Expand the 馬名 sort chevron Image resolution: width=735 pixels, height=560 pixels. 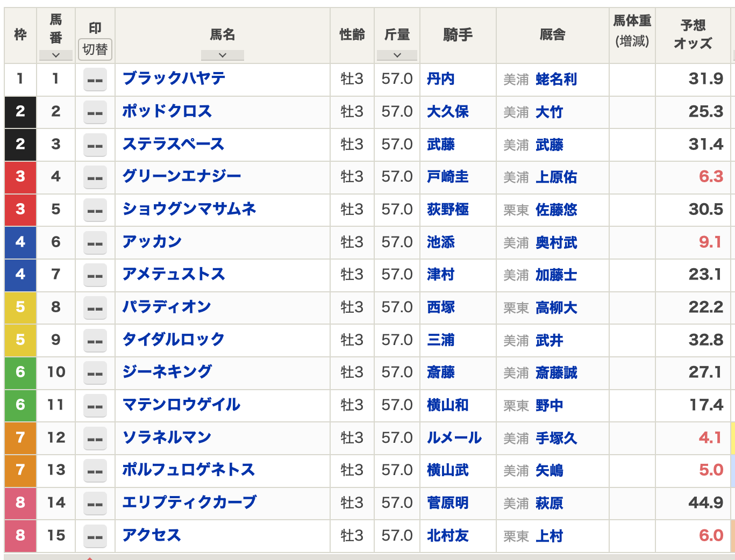coord(222,55)
